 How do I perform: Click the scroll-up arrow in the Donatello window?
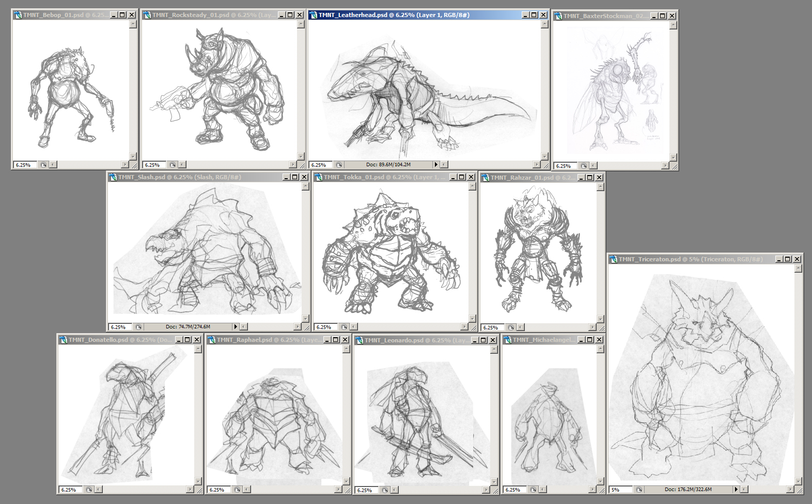198,349
